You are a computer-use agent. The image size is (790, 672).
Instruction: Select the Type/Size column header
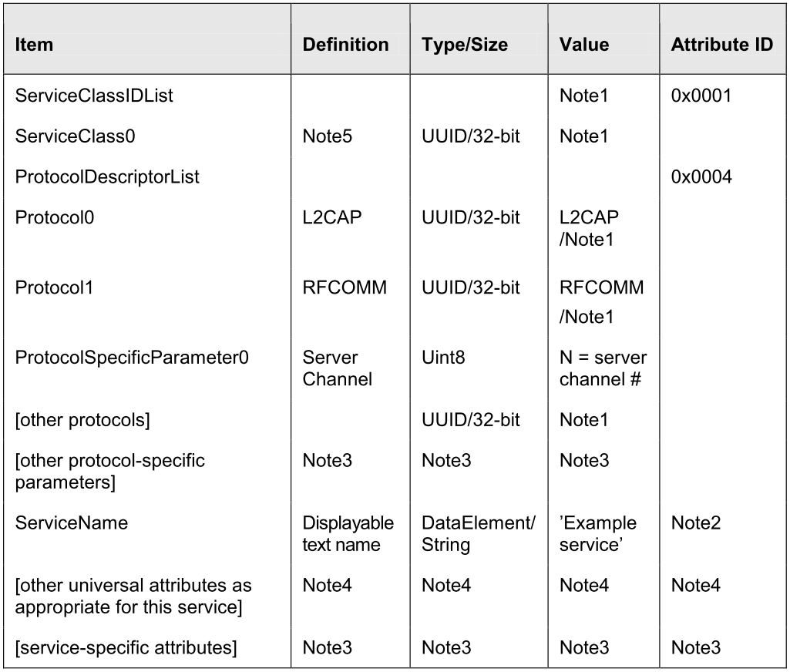(464, 45)
